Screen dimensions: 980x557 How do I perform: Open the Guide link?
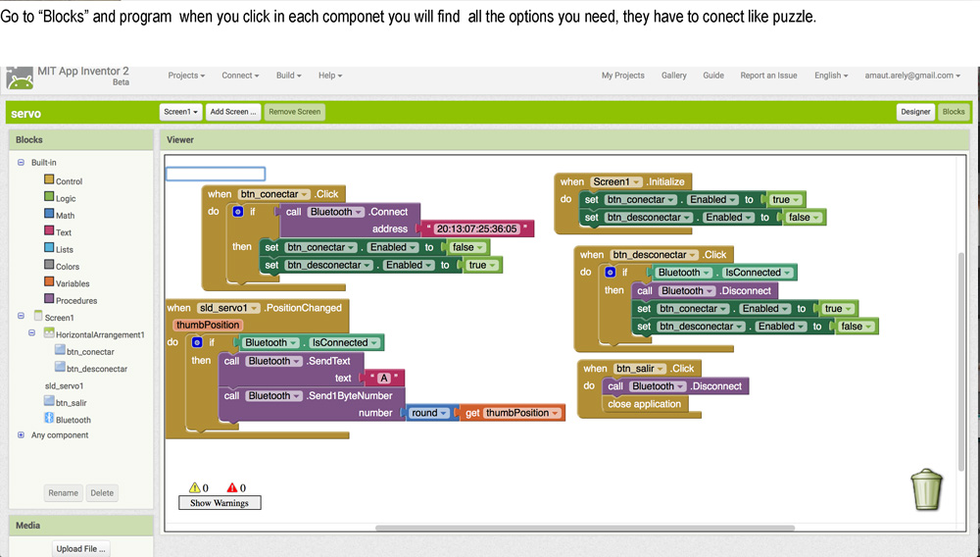click(713, 75)
